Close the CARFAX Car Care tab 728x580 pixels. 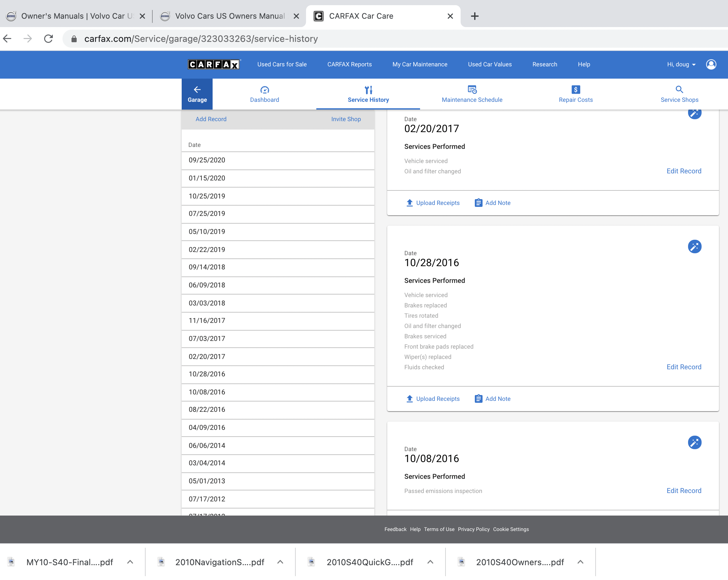pyautogui.click(x=450, y=16)
